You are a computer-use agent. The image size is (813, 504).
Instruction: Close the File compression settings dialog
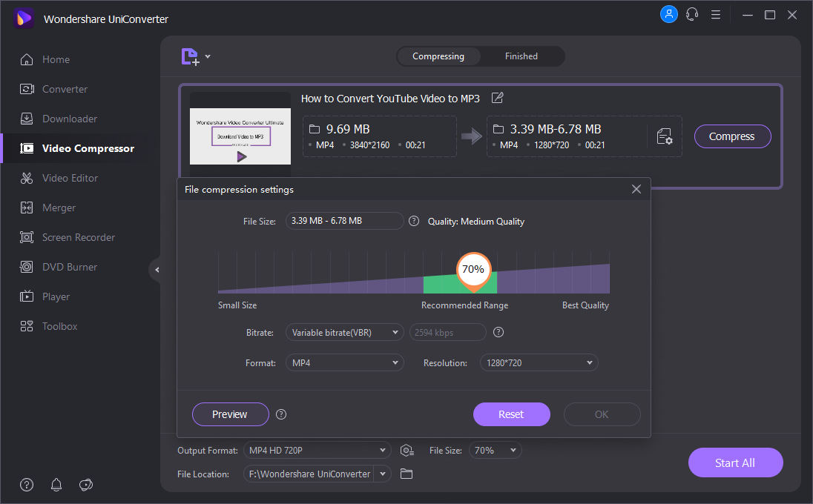pos(636,189)
